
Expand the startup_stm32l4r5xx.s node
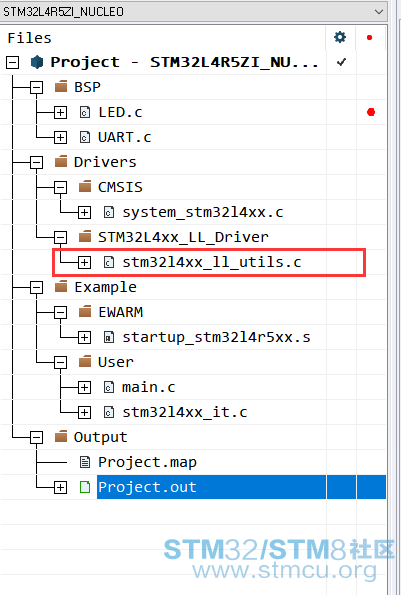coord(84,337)
